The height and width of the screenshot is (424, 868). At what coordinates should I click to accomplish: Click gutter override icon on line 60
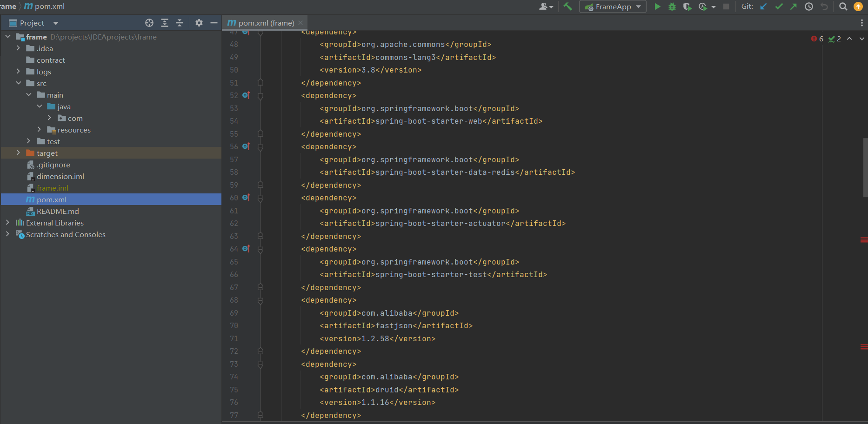click(x=246, y=198)
